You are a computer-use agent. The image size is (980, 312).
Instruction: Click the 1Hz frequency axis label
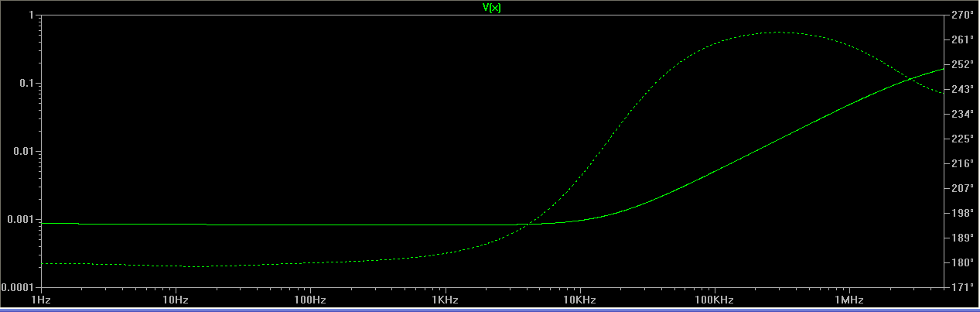click(41, 299)
